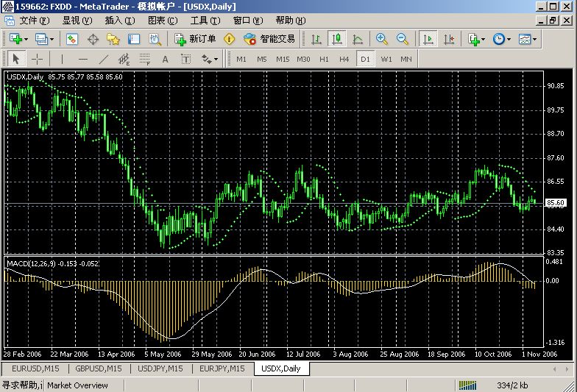Click the 智能交易 expert advisors button

270,39
